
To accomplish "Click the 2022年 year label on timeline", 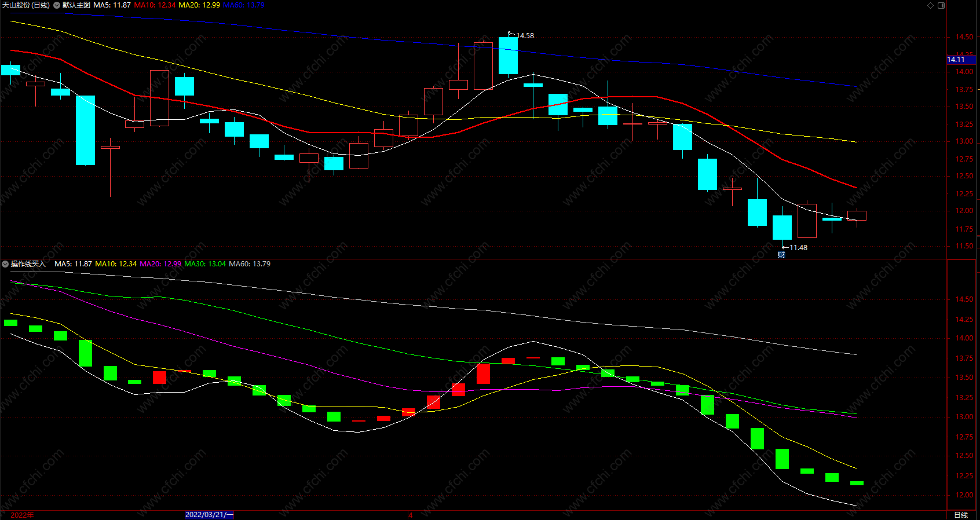I will (22, 515).
